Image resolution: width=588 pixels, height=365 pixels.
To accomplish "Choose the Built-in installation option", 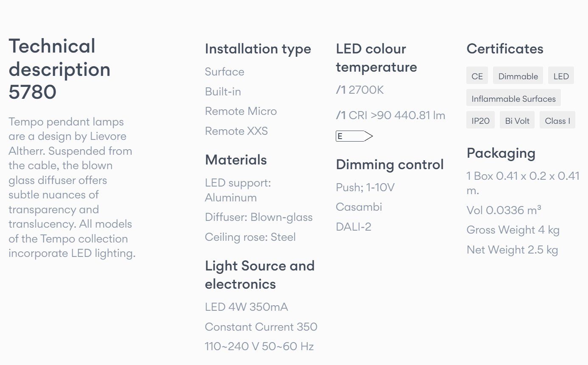I will pos(223,91).
